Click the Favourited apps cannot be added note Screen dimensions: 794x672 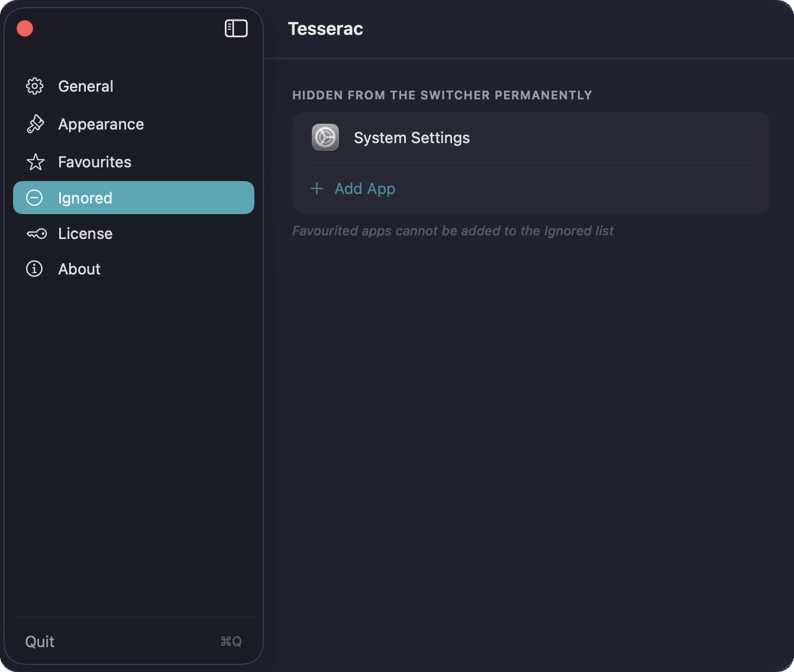[453, 231]
